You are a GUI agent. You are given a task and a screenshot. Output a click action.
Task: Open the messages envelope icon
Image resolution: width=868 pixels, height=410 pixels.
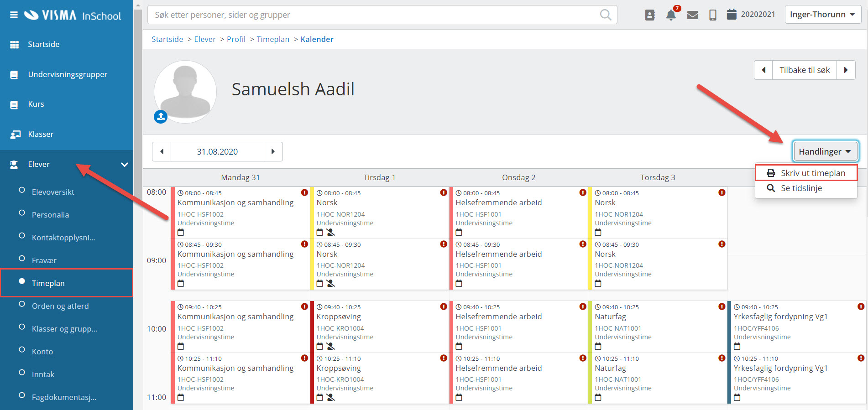692,15
